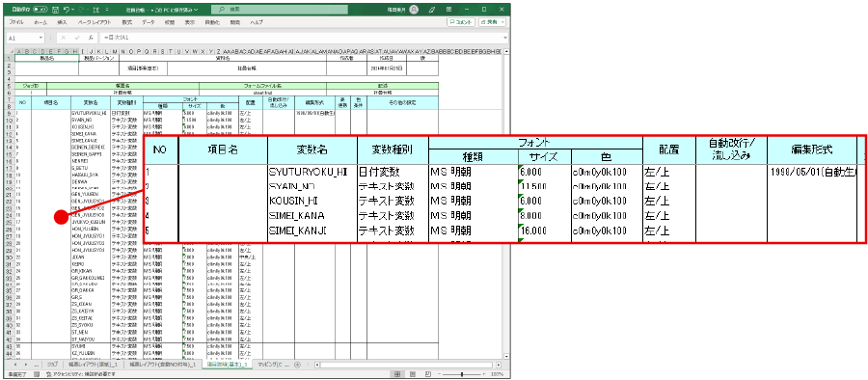The width and height of the screenshot is (868, 380).
Task: Switch to the ホーム ribbon tab
Action: (41, 22)
